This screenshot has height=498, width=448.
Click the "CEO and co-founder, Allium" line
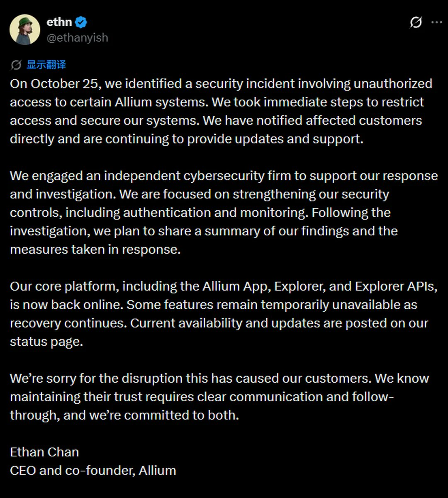click(93, 470)
